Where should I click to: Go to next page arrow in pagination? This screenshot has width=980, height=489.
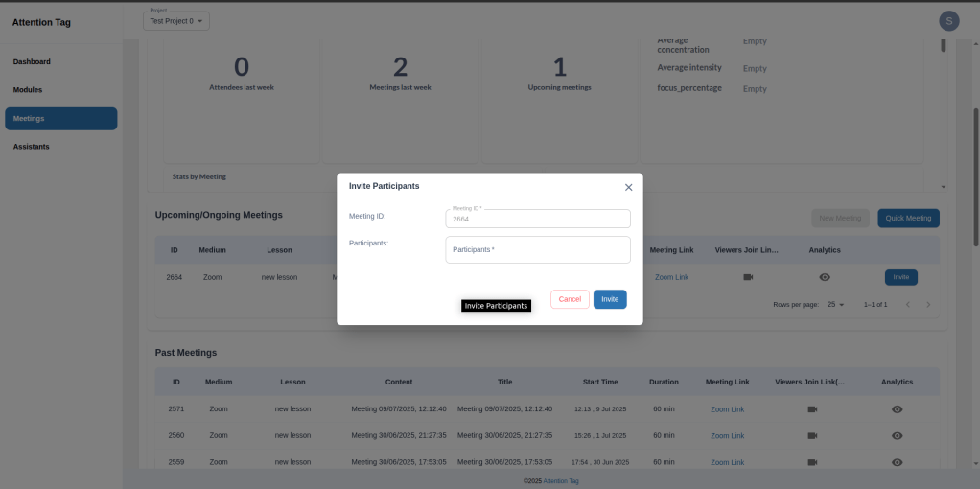(928, 305)
